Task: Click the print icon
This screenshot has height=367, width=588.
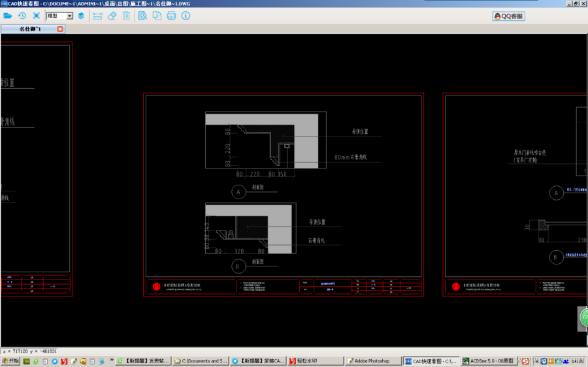Action: point(171,16)
